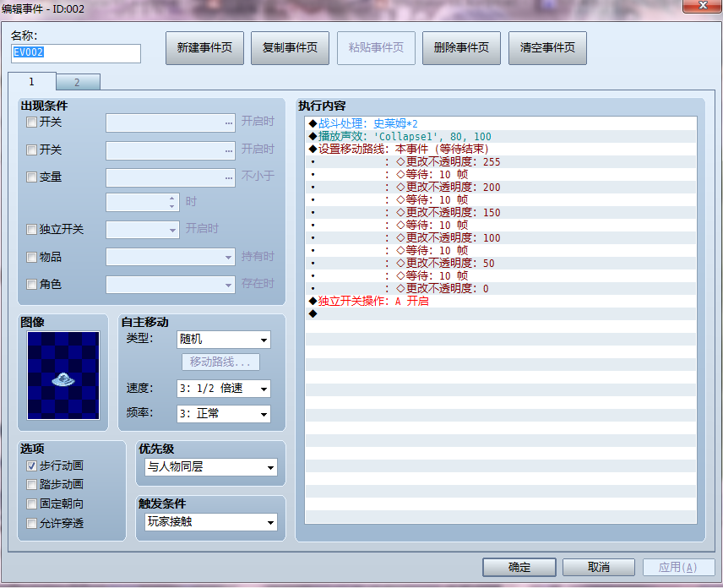
Task: Open the first 开关 selector field
Action: click(171, 123)
